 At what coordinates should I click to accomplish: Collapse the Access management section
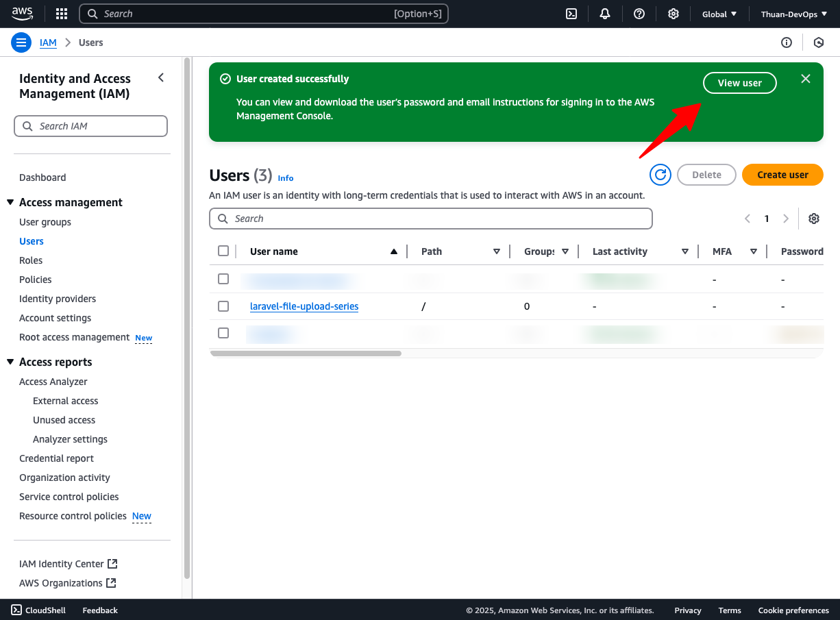coord(10,202)
